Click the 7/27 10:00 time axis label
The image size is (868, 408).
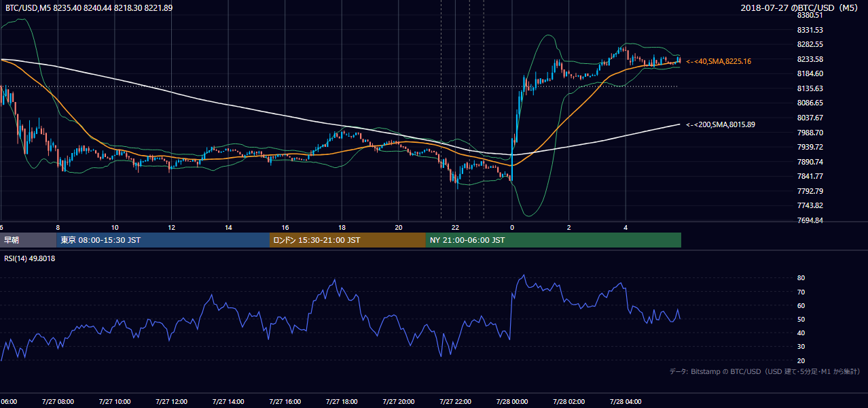coord(114,402)
